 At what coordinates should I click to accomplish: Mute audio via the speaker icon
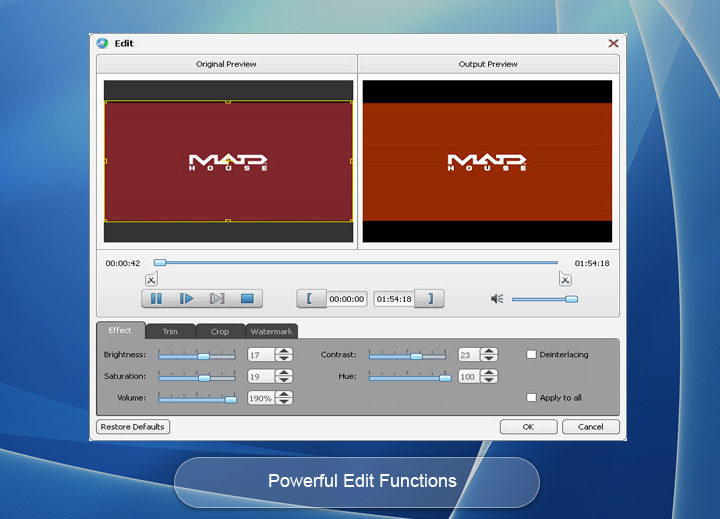point(497,299)
